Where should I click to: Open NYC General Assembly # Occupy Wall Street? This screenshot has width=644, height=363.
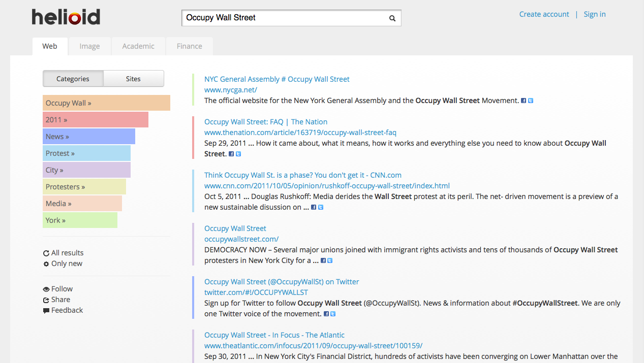pos(277,79)
